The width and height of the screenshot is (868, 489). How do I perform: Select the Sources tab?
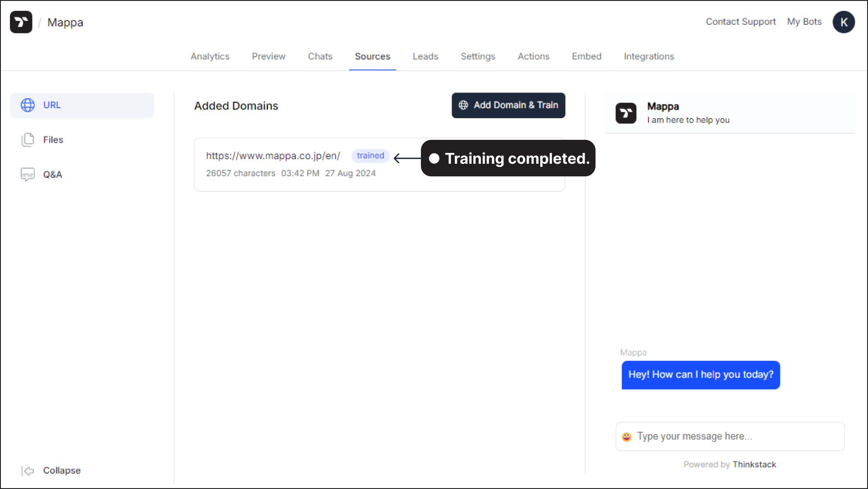tap(373, 56)
